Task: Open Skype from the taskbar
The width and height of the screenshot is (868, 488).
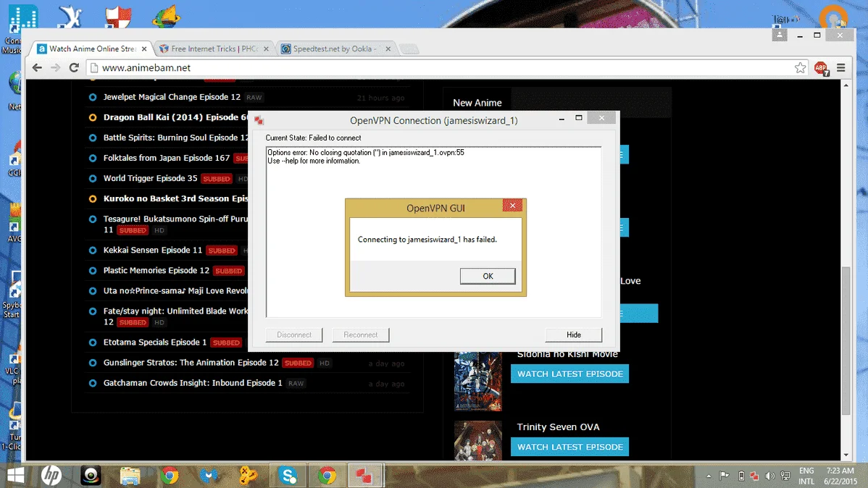Action: [x=288, y=476]
